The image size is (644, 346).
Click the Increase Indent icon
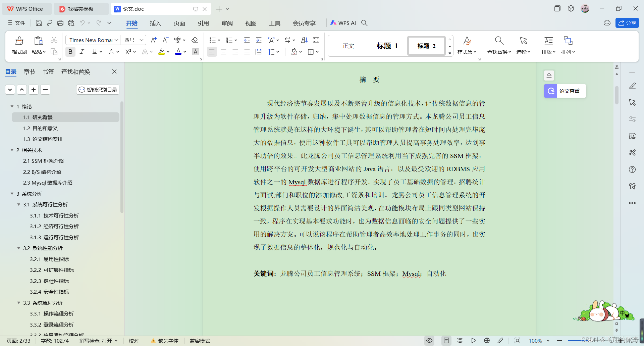[259, 40]
